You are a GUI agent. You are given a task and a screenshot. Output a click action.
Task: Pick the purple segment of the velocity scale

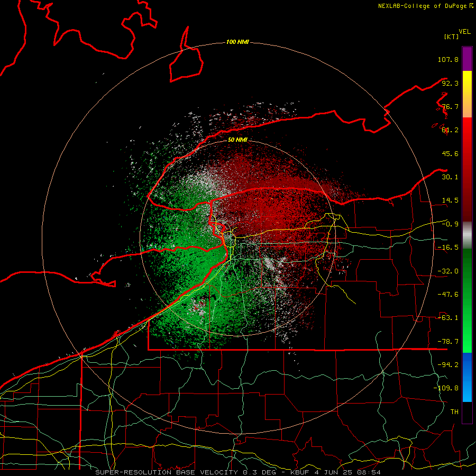(x=467, y=59)
